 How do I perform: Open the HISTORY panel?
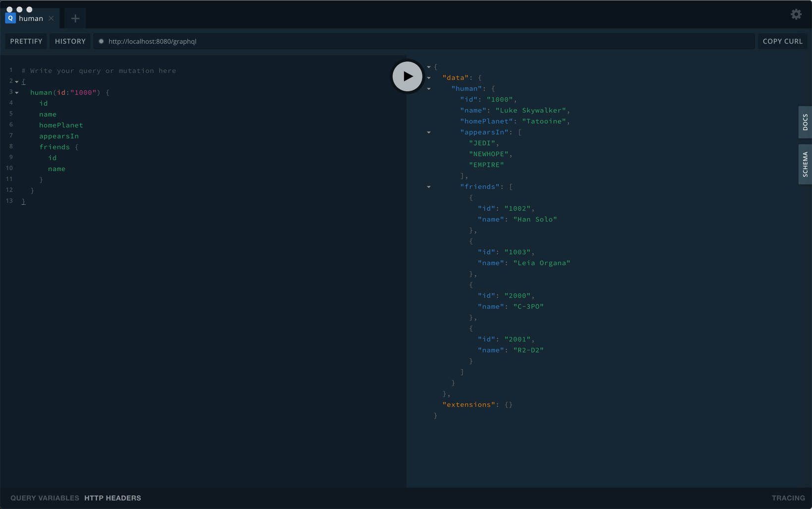(70, 41)
